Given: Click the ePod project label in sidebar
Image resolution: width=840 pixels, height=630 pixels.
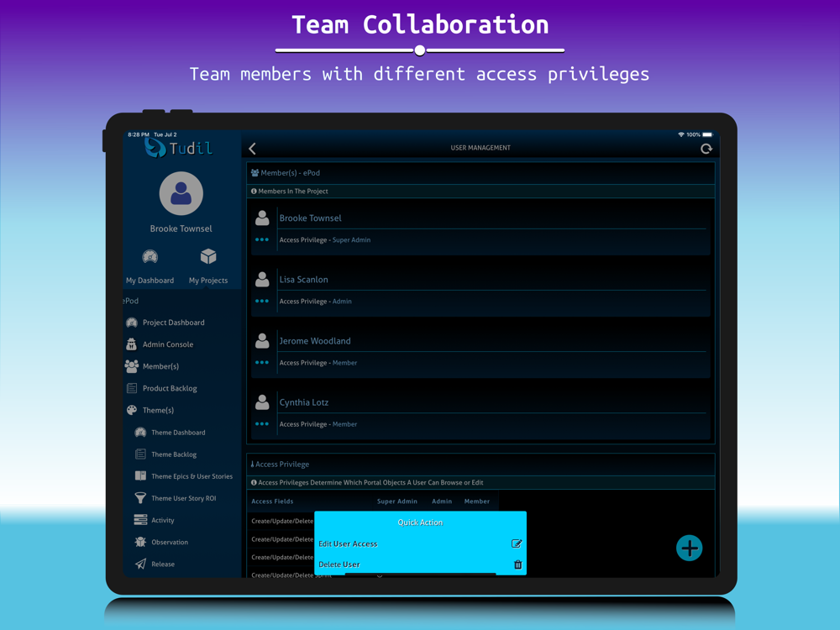Looking at the screenshot, I should point(131,301).
